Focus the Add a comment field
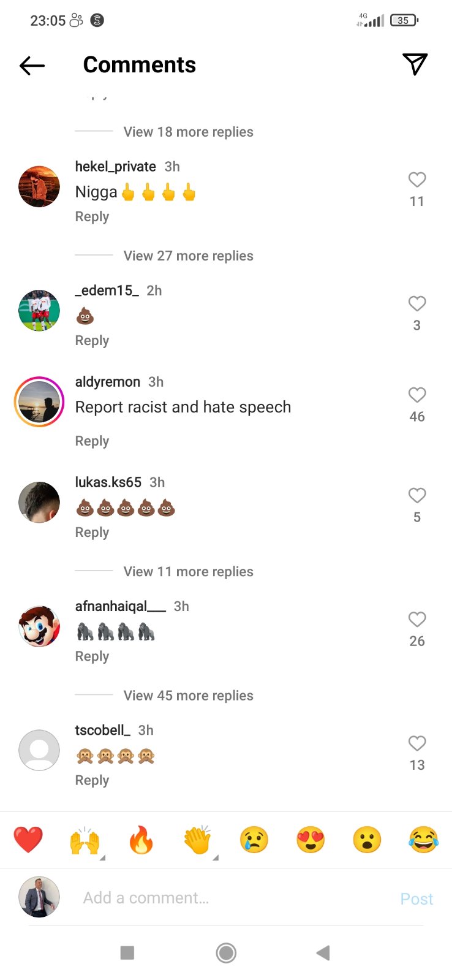This screenshot has height=980, width=452. pos(233,898)
